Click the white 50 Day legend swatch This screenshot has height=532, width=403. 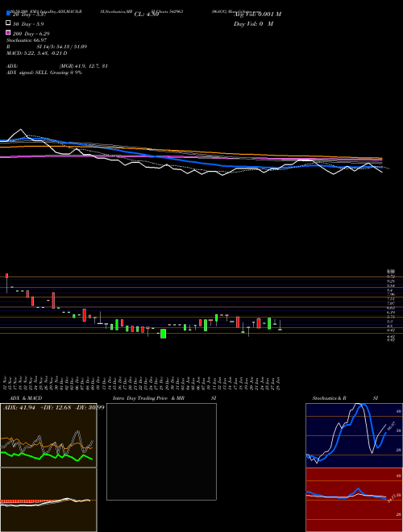point(8,23)
